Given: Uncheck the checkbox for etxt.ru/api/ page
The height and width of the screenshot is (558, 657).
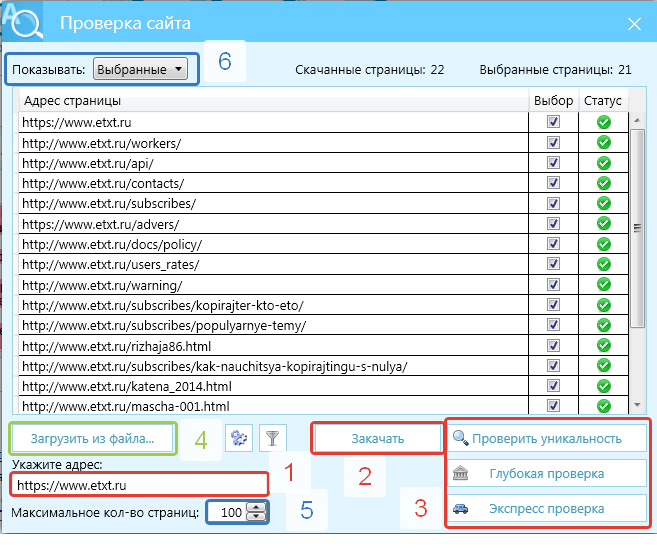Looking at the screenshot, I should (554, 163).
